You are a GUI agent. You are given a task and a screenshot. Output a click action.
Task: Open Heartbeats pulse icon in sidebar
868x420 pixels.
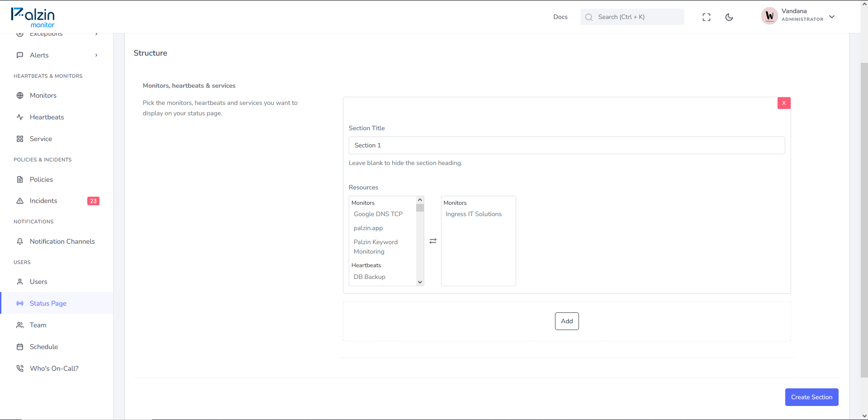[20, 117]
